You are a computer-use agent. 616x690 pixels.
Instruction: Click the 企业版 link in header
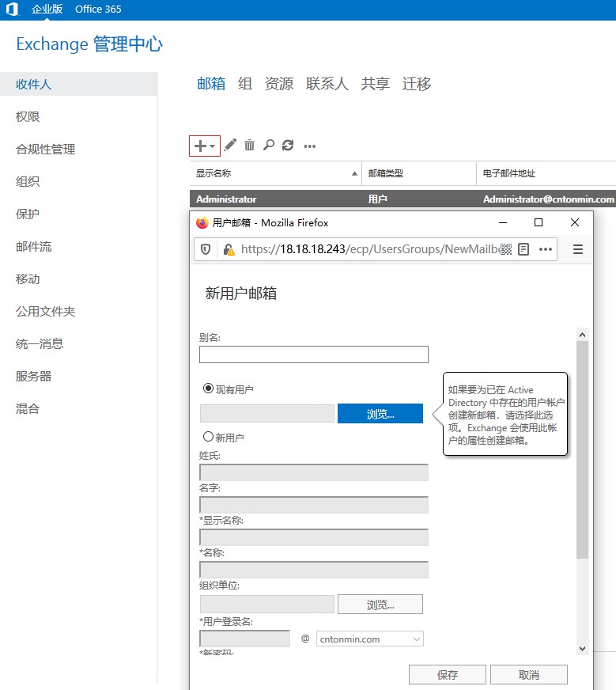pyautogui.click(x=47, y=9)
